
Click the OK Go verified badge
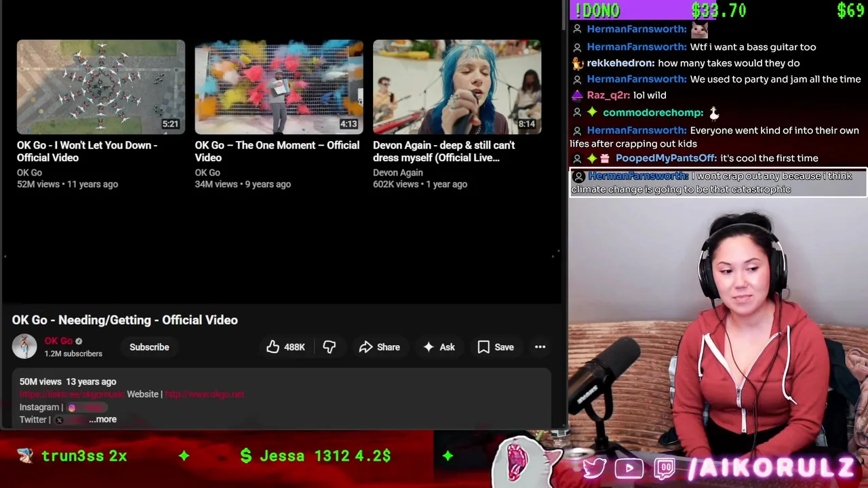pyautogui.click(x=79, y=341)
